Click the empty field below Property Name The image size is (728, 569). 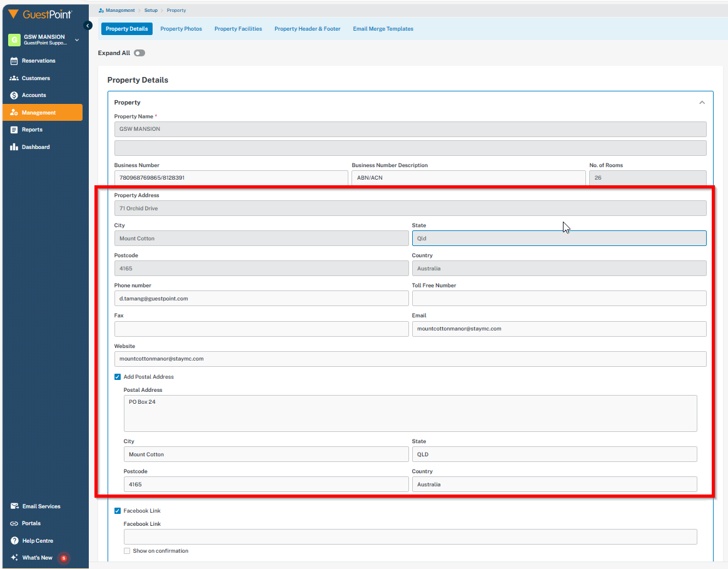point(410,148)
